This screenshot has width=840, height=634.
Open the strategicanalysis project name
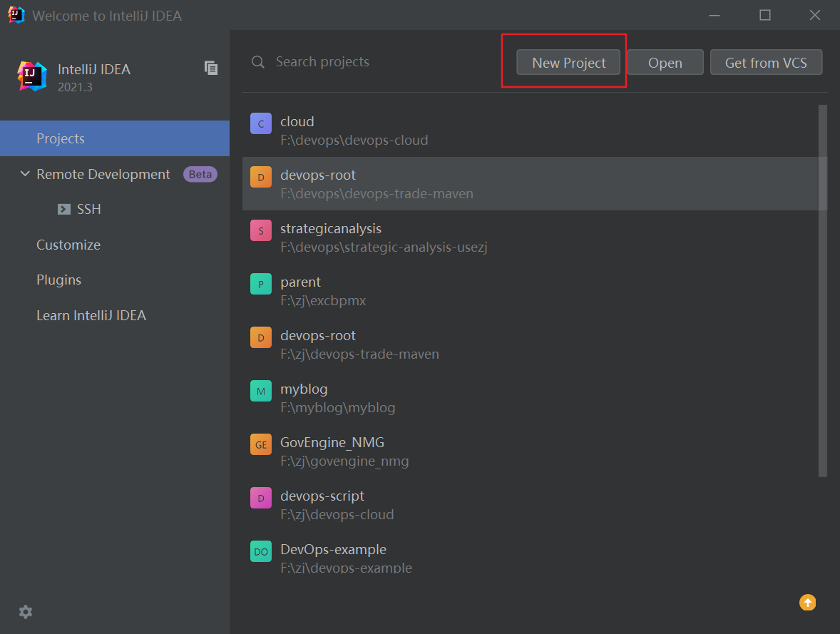point(331,229)
